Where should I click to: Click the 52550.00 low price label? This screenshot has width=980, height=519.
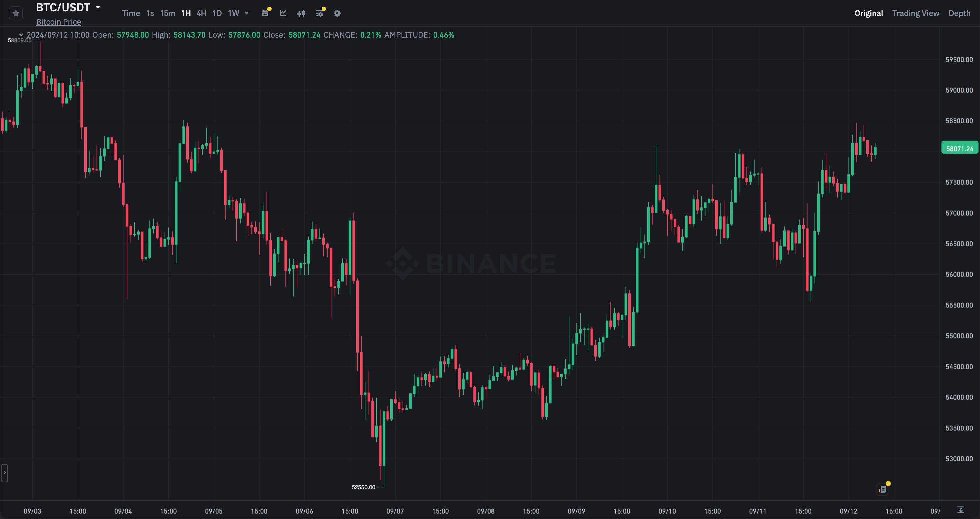point(363,487)
